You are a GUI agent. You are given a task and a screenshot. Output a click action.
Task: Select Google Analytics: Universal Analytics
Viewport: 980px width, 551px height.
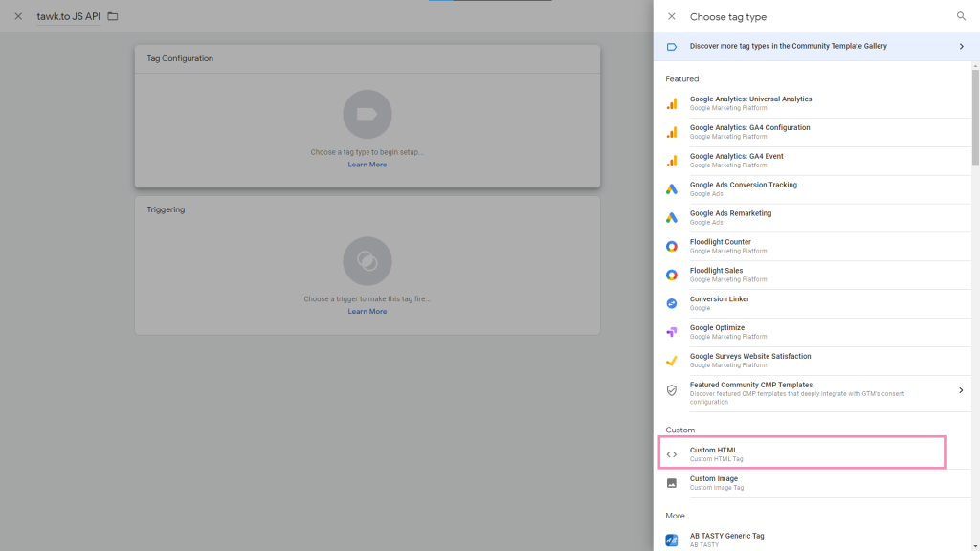[816, 103]
